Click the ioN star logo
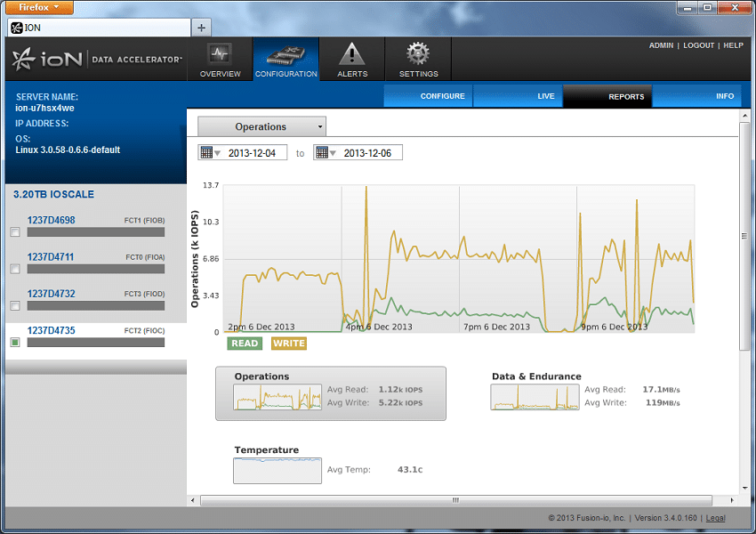This screenshot has width=756, height=534. 24,60
